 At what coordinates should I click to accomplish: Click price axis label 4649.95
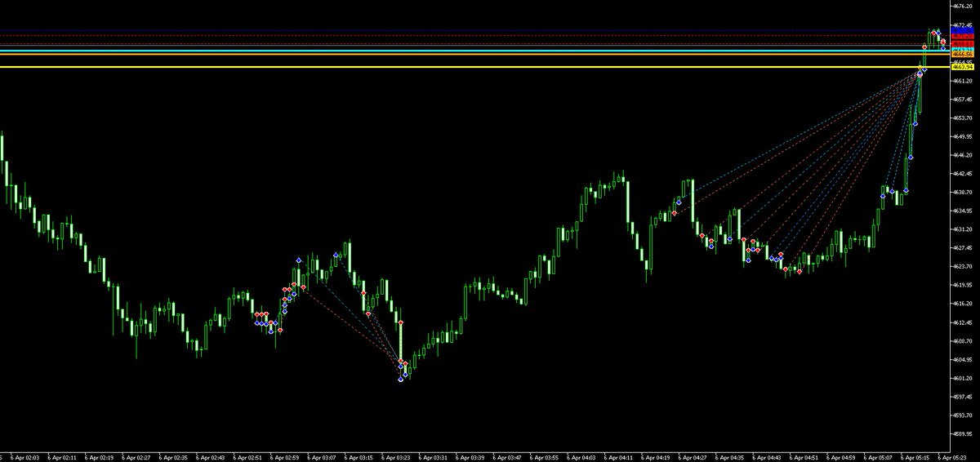963,136
